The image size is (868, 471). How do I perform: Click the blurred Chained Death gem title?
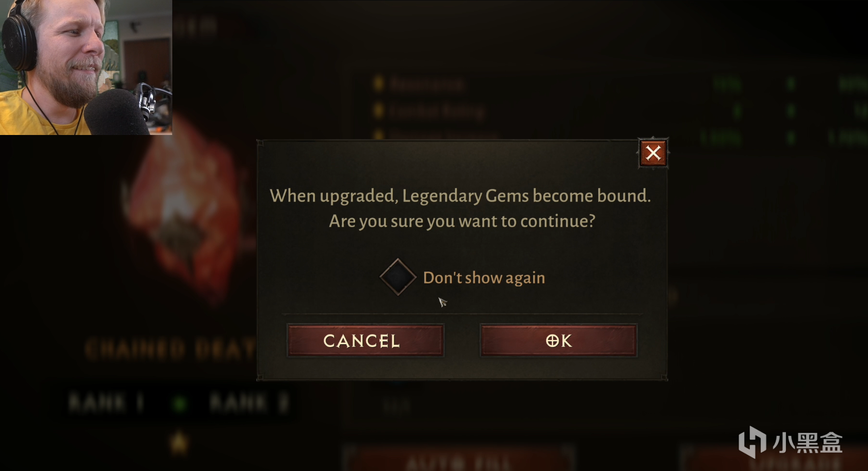(x=170, y=349)
